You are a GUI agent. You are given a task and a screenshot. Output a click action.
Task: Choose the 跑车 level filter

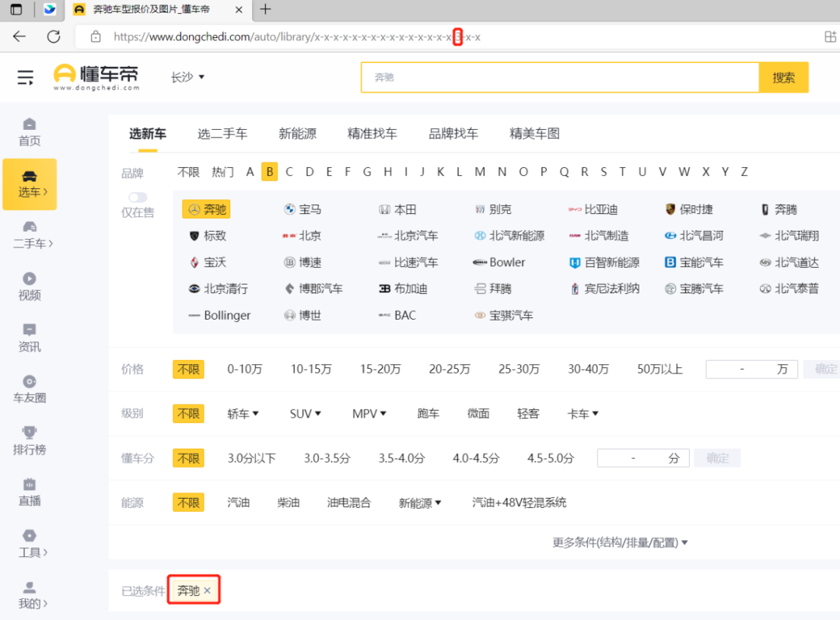tap(428, 414)
